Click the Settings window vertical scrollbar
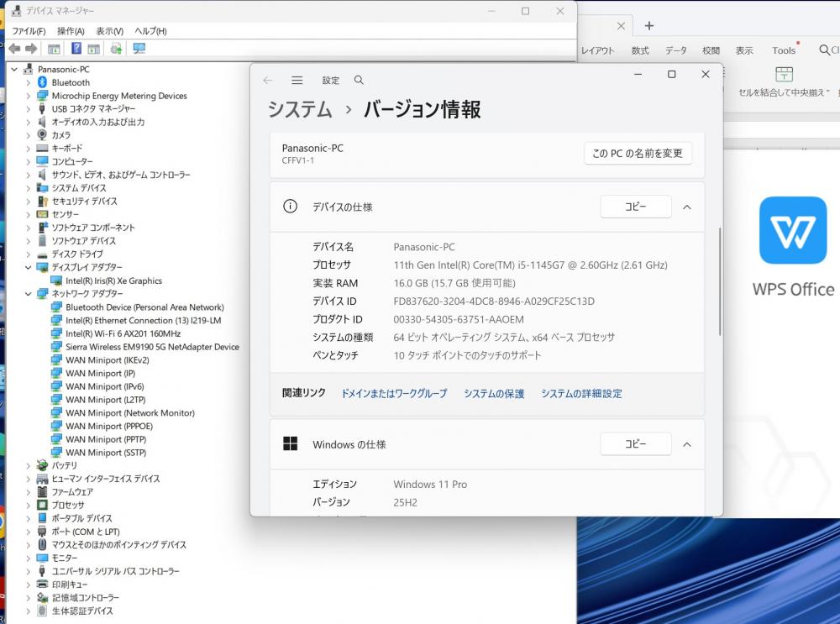The image size is (840, 624). pos(720,281)
